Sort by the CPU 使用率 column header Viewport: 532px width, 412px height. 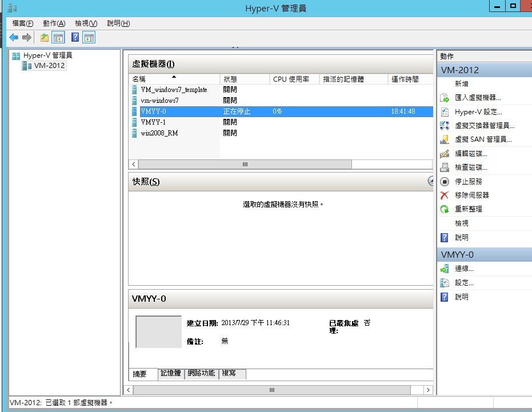pos(294,79)
